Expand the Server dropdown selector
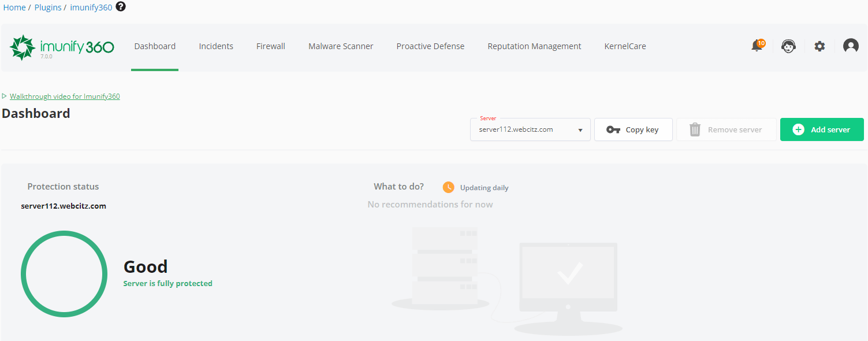Image resolution: width=868 pixels, height=341 pixels. (x=530, y=129)
